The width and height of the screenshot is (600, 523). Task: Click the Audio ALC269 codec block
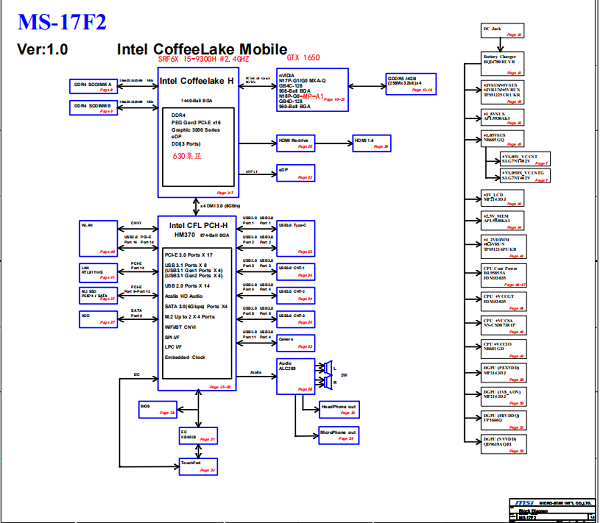click(x=296, y=372)
